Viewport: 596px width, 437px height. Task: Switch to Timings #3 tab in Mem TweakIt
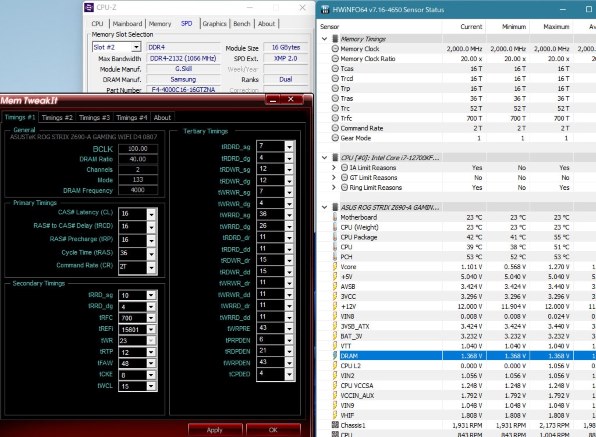pyautogui.click(x=94, y=117)
